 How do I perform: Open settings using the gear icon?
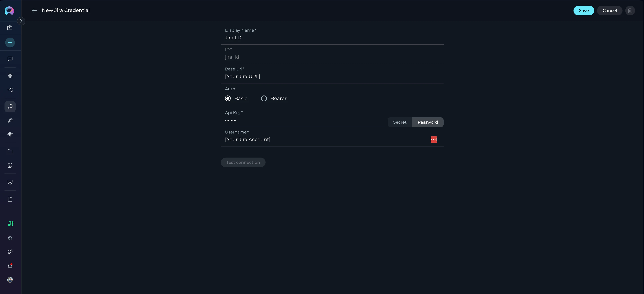pyautogui.click(x=10, y=238)
